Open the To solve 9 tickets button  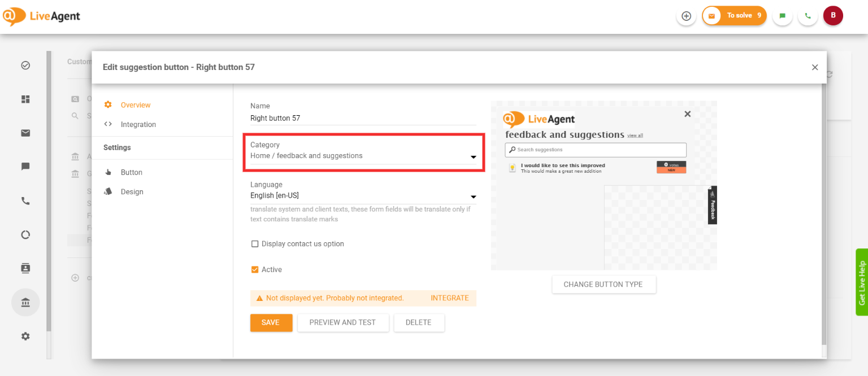[x=734, y=16]
